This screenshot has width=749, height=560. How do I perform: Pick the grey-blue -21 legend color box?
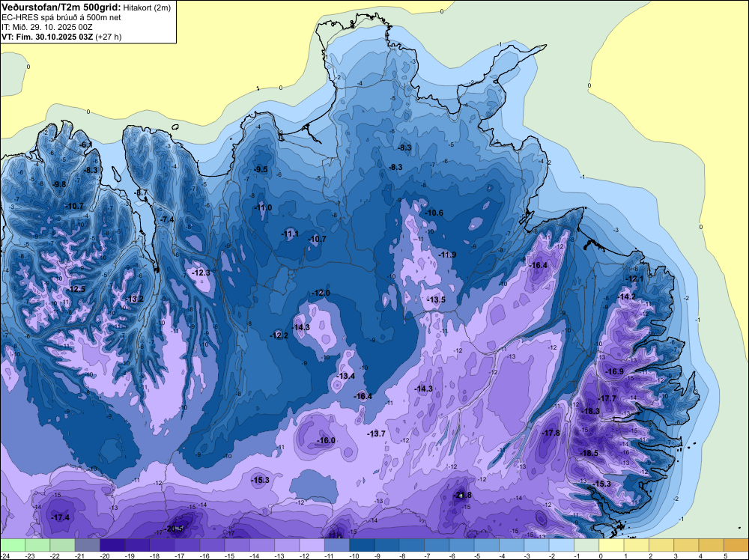pyautogui.click(x=88, y=545)
